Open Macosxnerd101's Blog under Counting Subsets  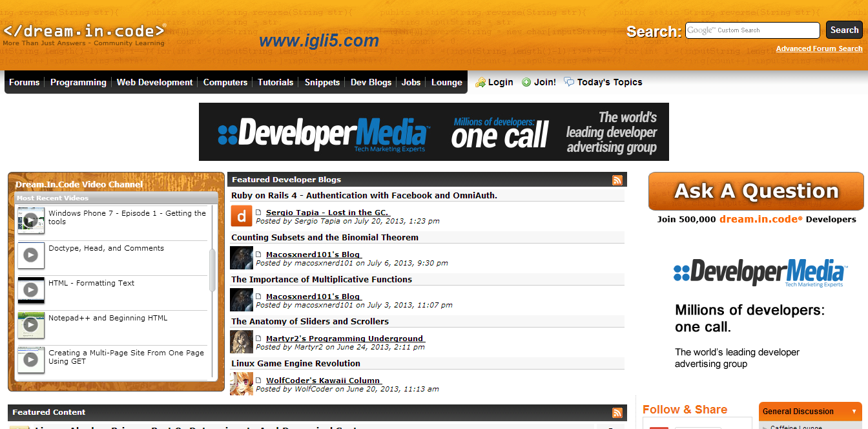(x=314, y=255)
